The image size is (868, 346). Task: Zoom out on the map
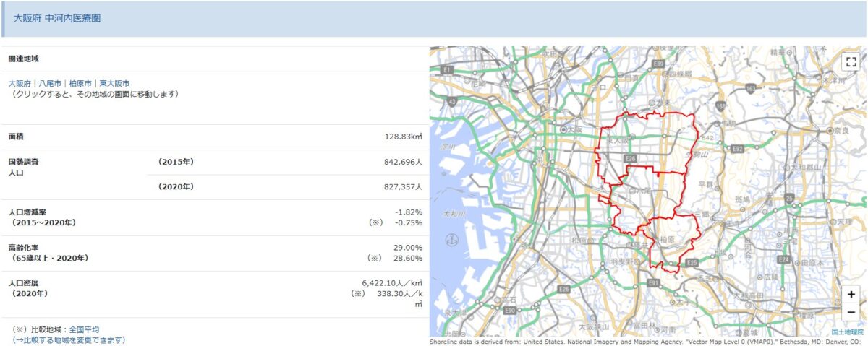click(851, 311)
